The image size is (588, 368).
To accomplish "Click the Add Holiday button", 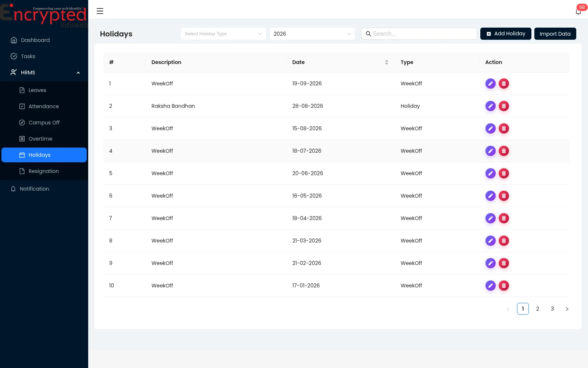I will click(506, 33).
